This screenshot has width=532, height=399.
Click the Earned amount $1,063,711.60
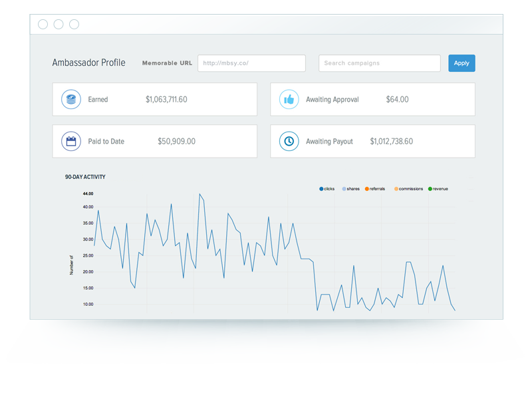pos(166,99)
